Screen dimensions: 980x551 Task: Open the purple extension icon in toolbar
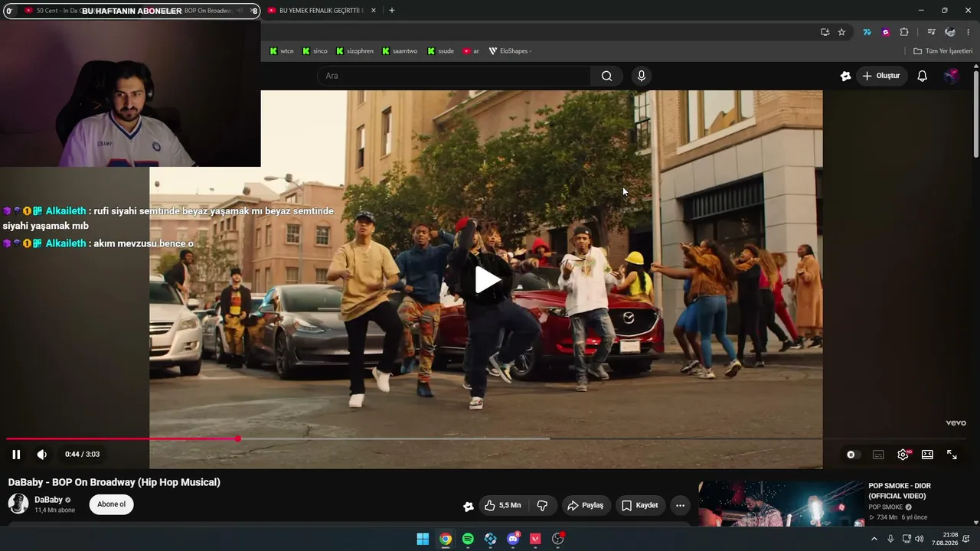pyautogui.click(x=886, y=32)
